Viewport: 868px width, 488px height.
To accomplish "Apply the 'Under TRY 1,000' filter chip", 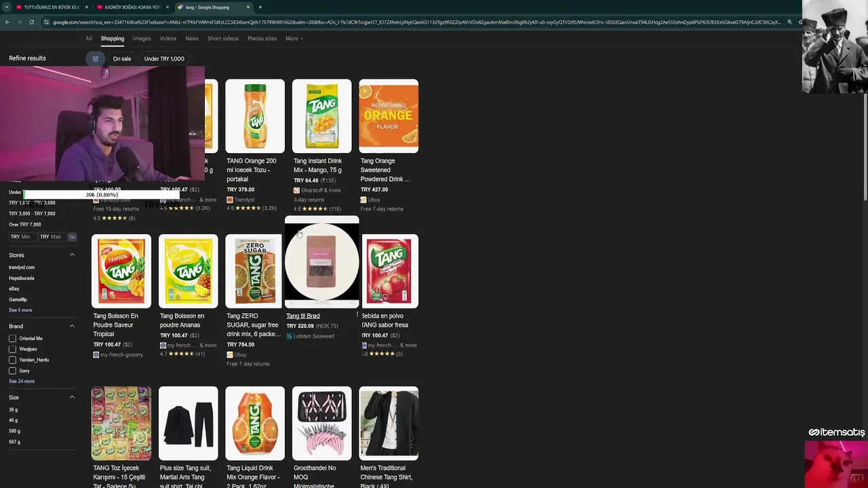I will pyautogui.click(x=164, y=59).
